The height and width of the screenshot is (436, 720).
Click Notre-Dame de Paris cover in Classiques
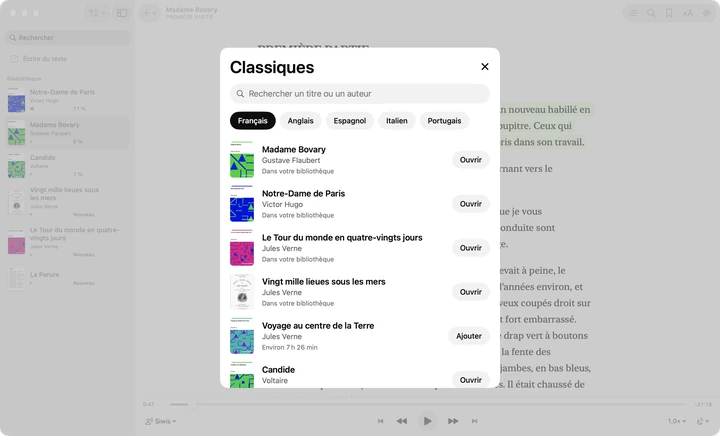242,204
